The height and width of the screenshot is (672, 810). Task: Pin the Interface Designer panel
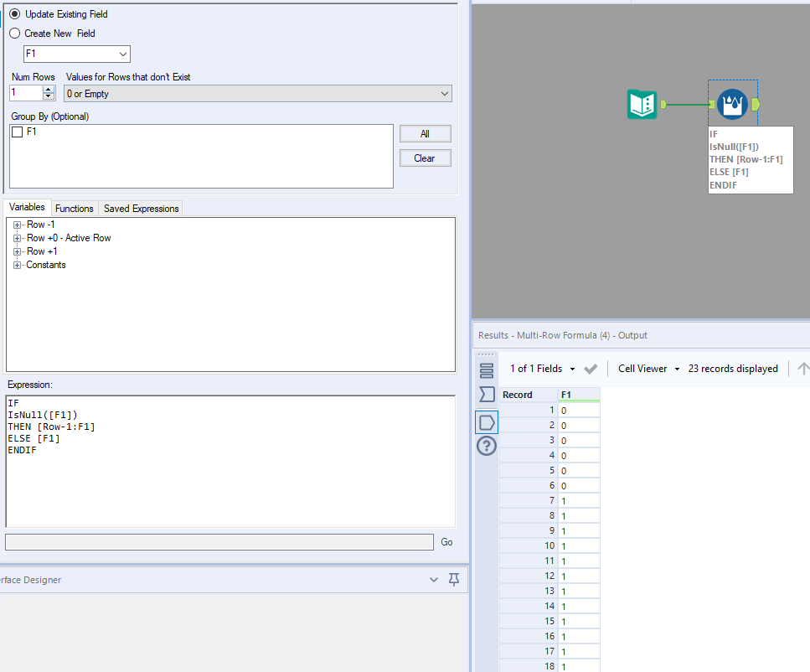pos(454,580)
